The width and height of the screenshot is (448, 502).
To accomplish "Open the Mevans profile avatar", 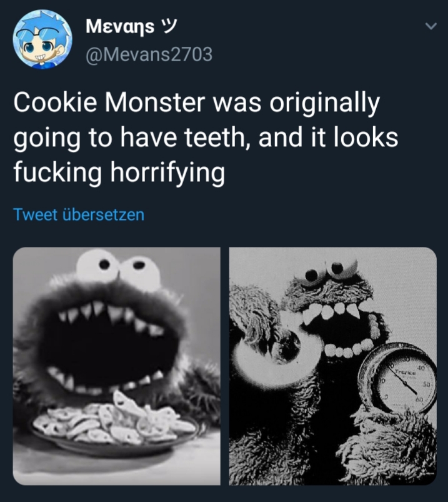I will (x=42, y=39).
